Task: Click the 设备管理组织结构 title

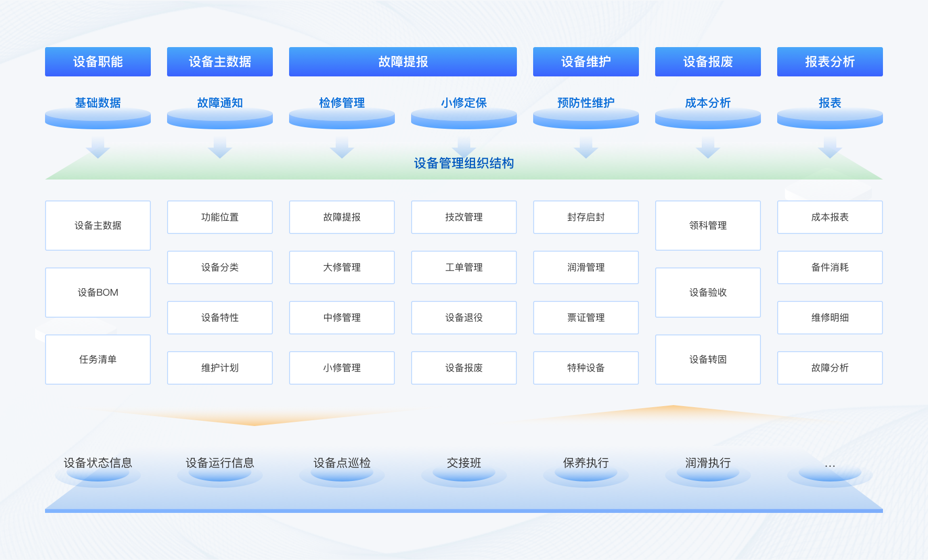Action: tap(464, 163)
